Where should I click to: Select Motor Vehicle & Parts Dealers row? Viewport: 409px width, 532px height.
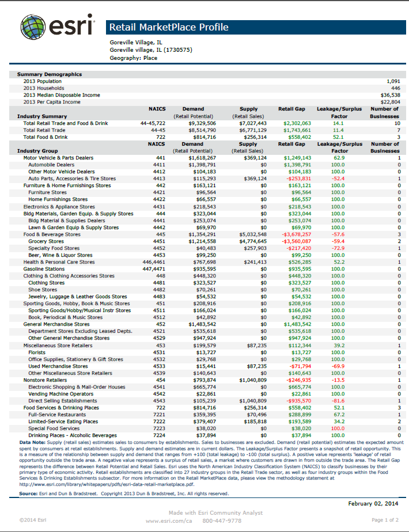(207, 158)
